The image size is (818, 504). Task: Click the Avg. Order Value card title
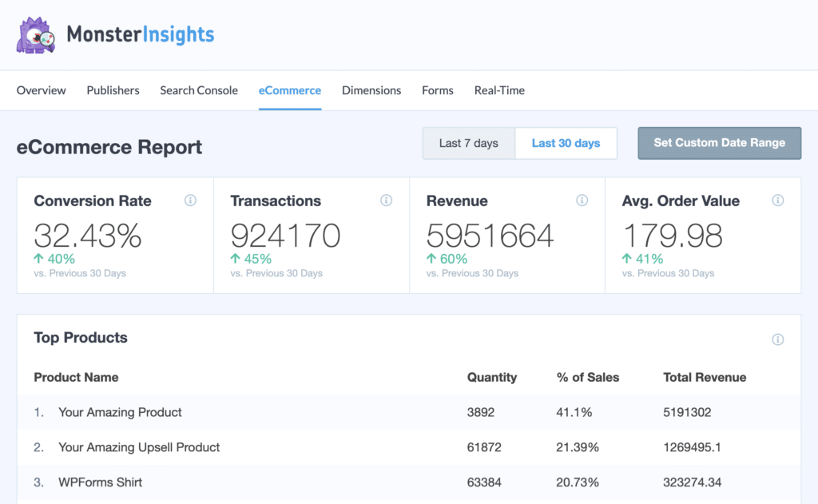pyautogui.click(x=681, y=200)
